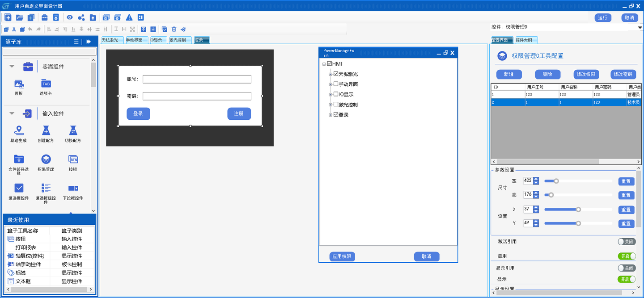Click the 运行 button
Viewport: 644px width, 298px height.
click(x=603, y=17)
